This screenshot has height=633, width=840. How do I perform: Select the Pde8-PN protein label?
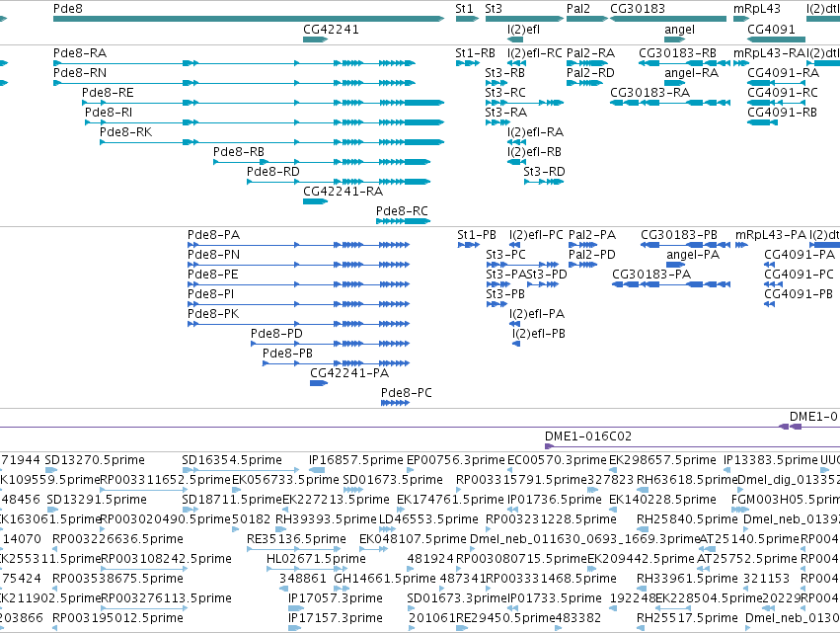point(214,255)
